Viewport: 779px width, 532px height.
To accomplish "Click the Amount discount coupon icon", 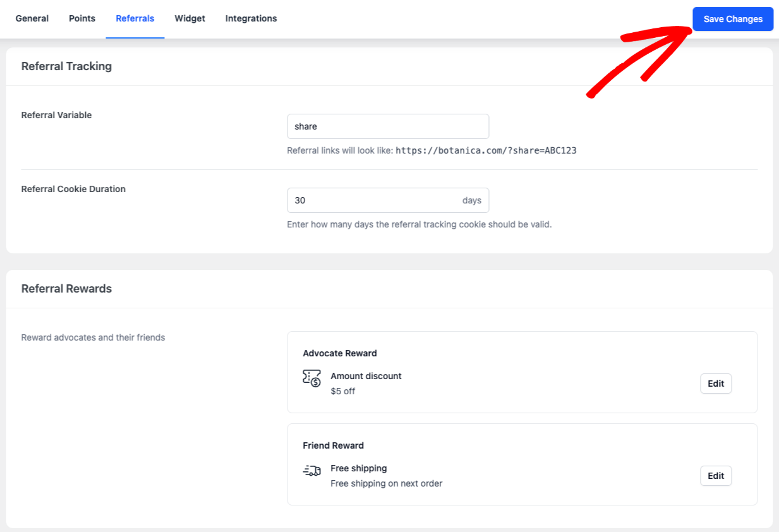I will [311, 378].
